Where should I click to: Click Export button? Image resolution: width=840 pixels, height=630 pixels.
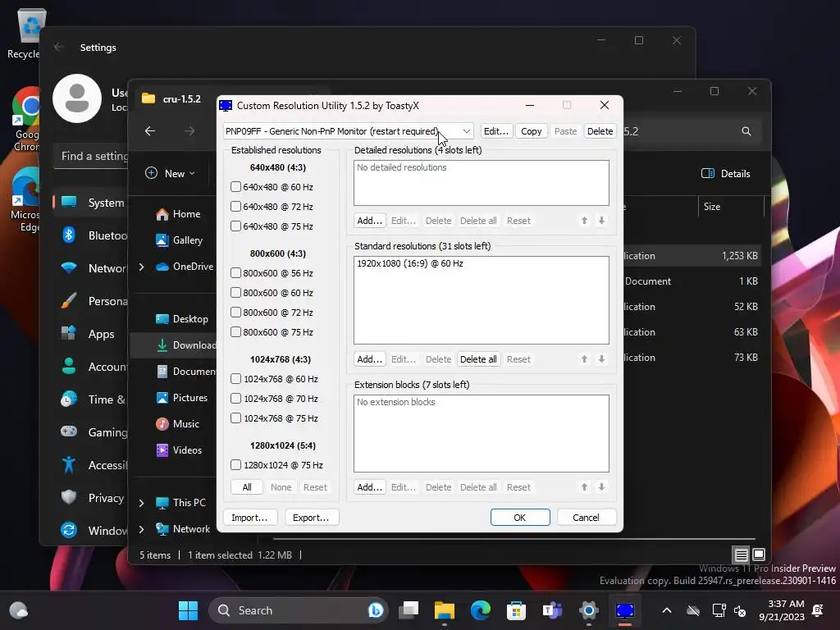[311, 518]
